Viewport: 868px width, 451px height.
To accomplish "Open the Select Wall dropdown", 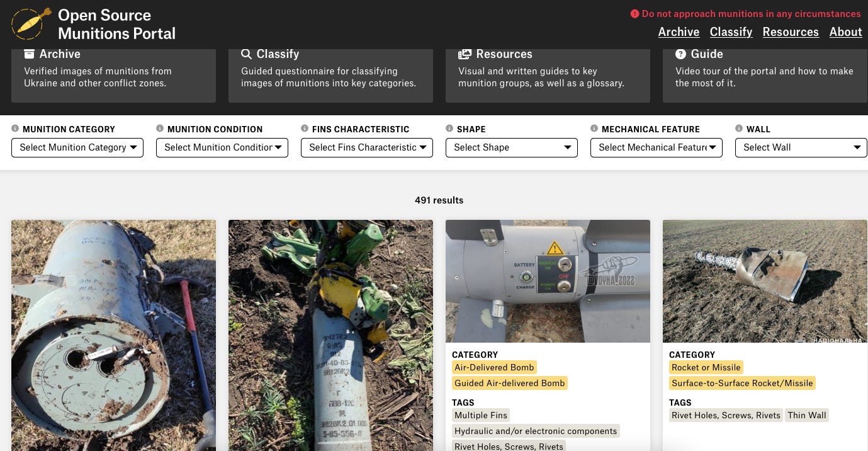I will (x=801, y=147).
